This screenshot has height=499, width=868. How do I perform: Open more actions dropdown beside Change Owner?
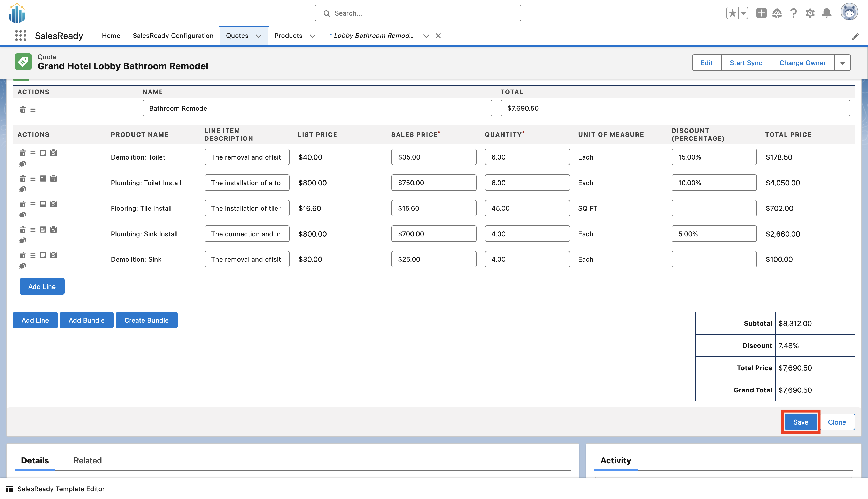point(842,63)
